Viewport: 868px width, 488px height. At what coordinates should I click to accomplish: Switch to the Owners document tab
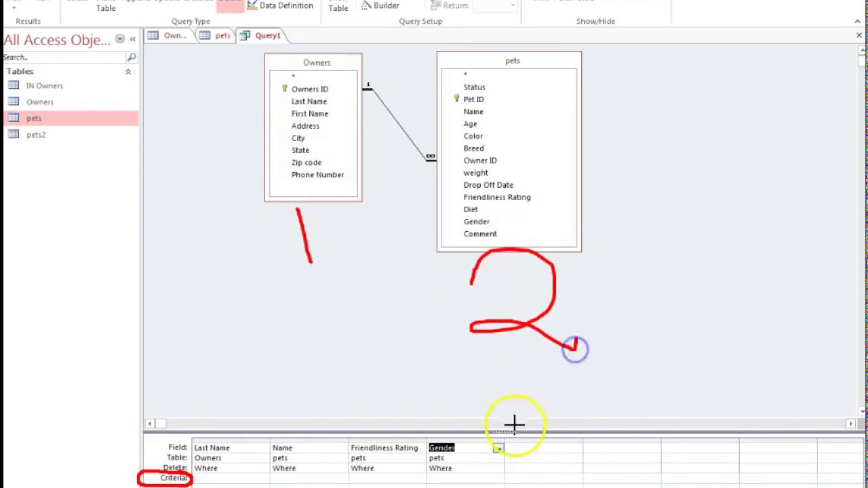[x=169, y=35]
